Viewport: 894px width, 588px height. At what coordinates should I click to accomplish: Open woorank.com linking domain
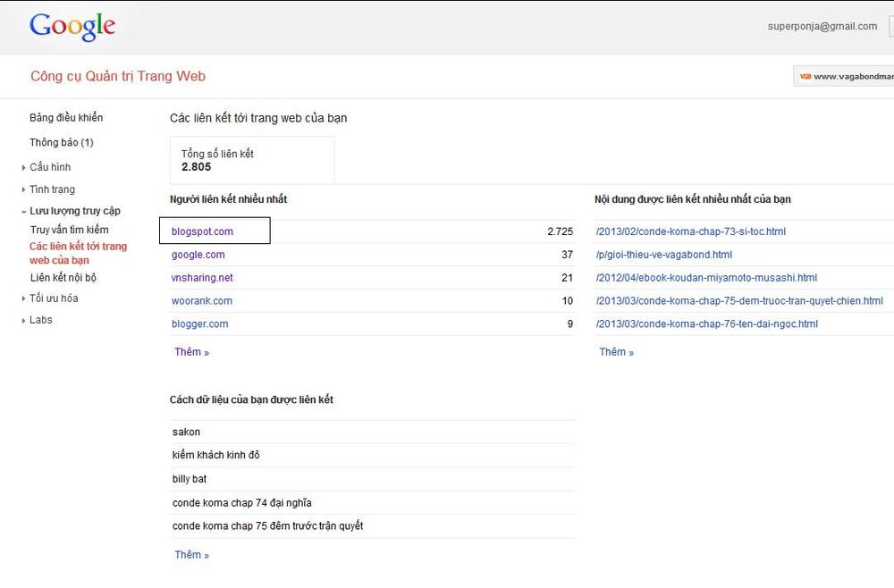point(202,301)
